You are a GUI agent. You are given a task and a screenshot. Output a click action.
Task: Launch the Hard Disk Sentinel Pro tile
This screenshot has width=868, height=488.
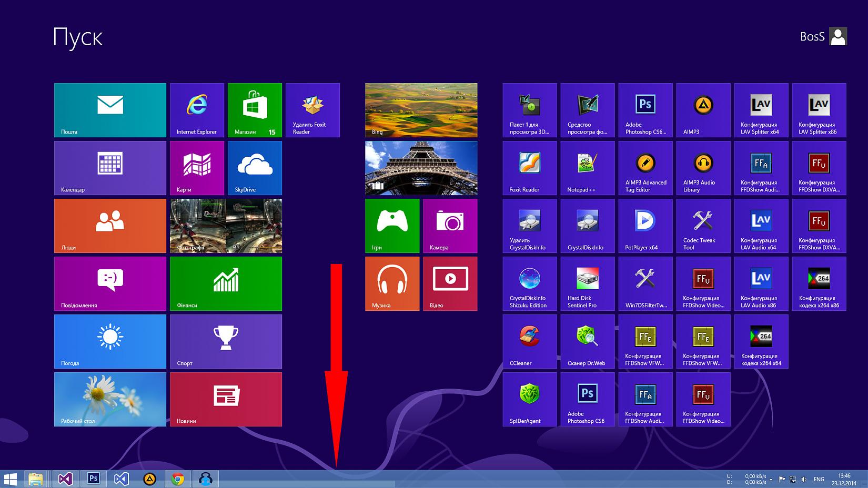[588, 283]
